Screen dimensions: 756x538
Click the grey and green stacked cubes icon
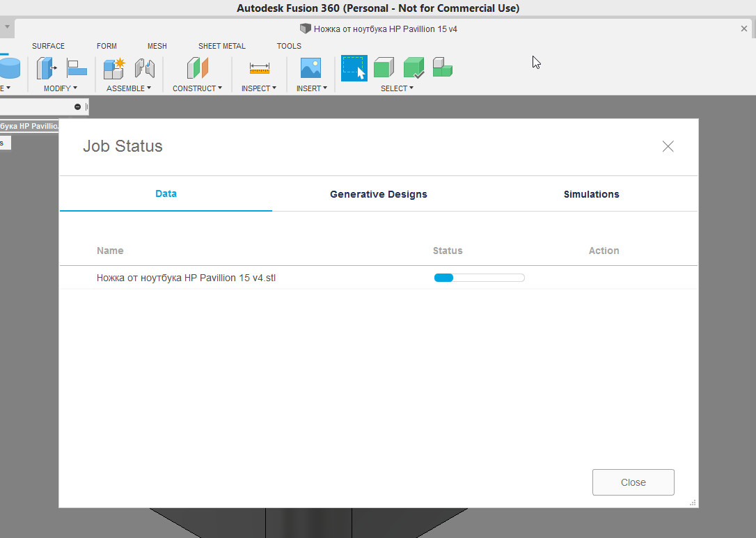[442, 68]
